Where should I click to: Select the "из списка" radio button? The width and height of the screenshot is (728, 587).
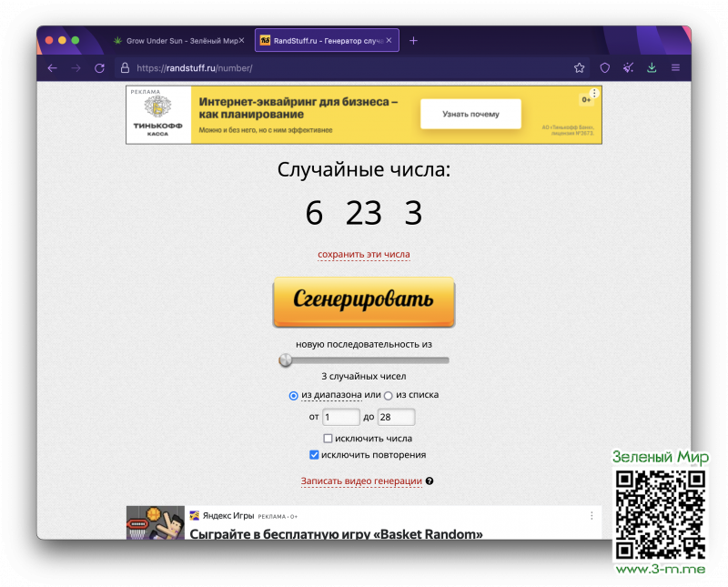coord(389,395)
